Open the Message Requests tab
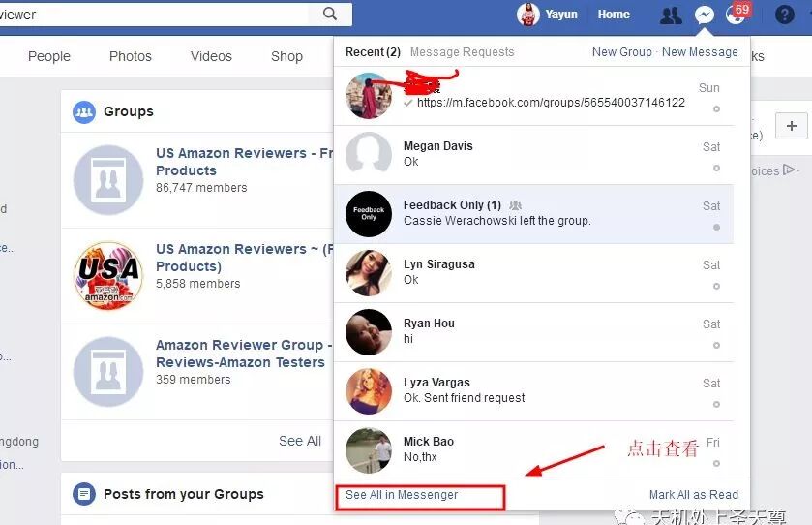This screenshot has width=812, height=525. tap(462, 52)
